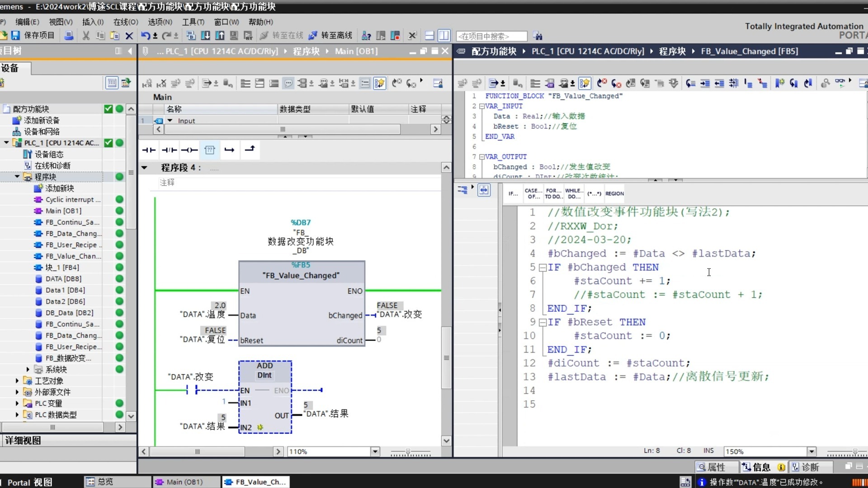Open 设备和网络 in project tree
Viewport: 868px width, 488px height.
click(x=42, y=131)
